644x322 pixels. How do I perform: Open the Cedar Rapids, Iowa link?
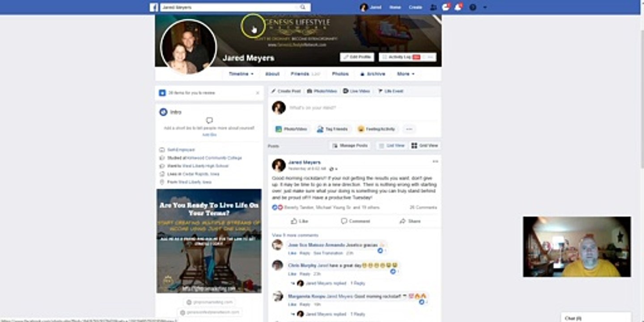click(200, 174)
